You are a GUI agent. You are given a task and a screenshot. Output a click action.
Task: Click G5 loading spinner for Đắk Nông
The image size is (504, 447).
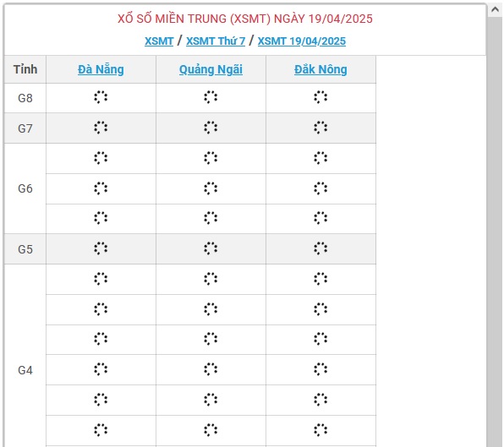point(320,248)
